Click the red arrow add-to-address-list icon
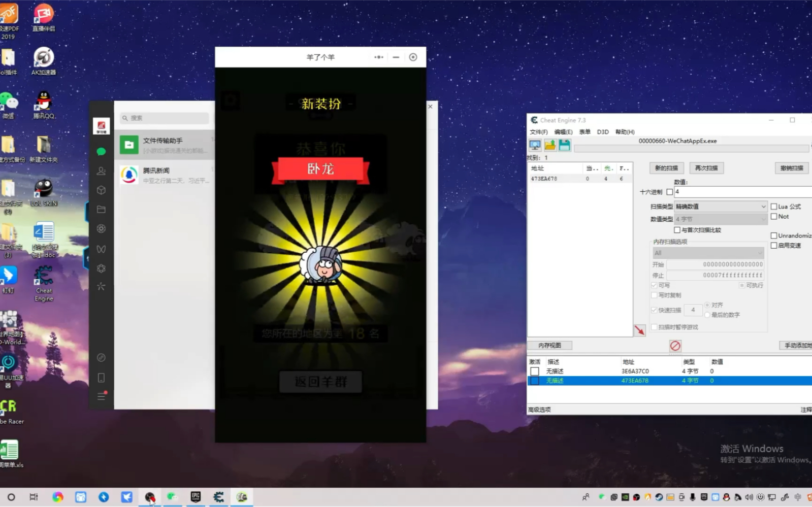The width and height of the screenshot is (812, 507). 639,330
